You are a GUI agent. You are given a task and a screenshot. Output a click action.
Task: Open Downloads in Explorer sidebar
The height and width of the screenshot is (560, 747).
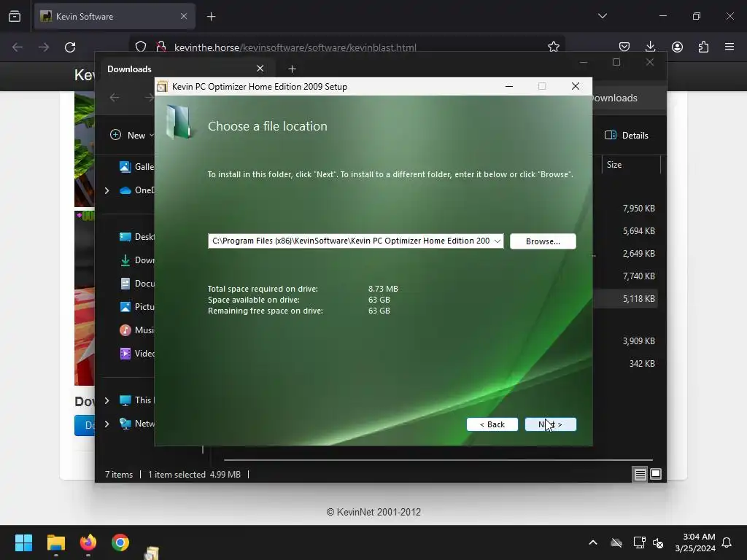(136, 260)
